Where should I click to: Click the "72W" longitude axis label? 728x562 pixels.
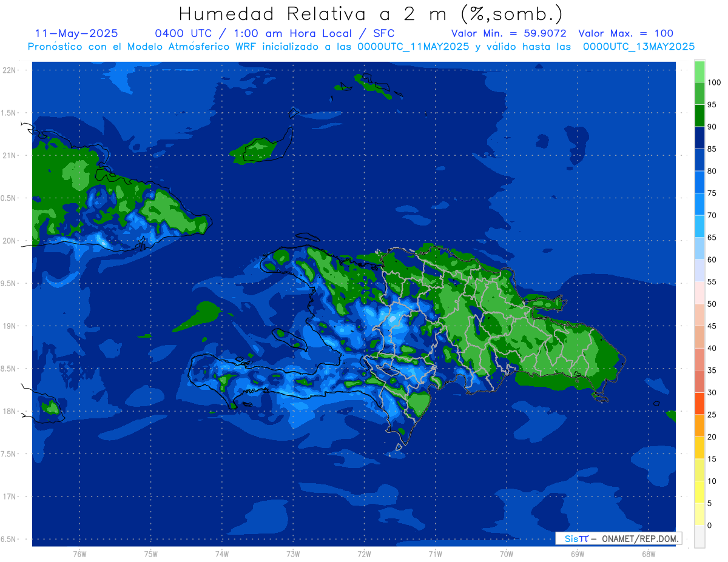(364, 554)
